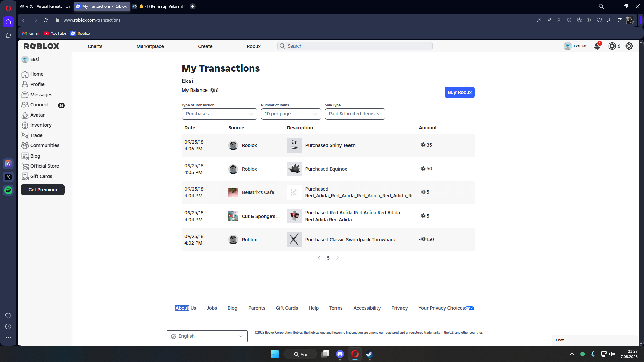644x362 pixels.
Task: Click the volume icon in system tray
Action: click(612, 354)
